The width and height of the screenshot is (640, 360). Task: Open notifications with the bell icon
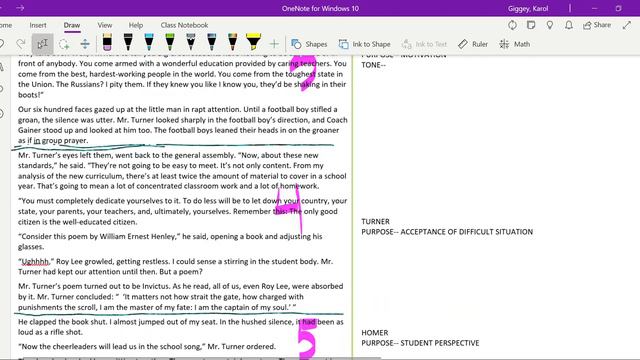[569, 25]
